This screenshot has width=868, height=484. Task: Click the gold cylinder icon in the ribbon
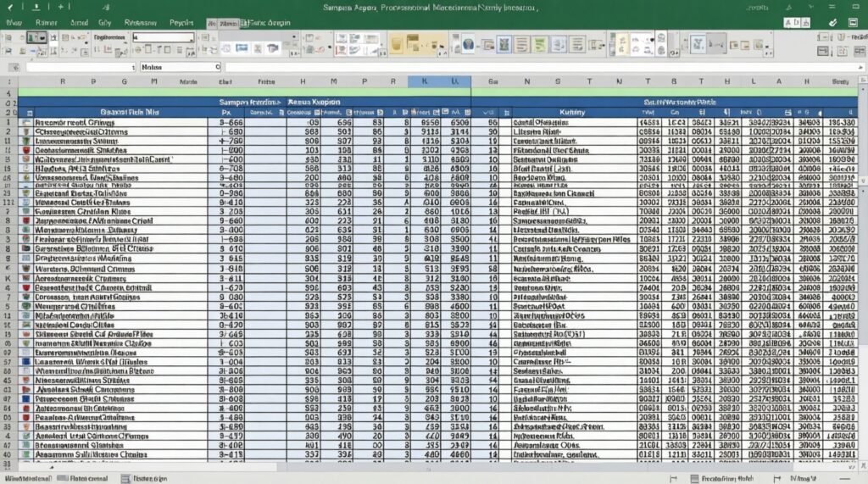point(398,43)
